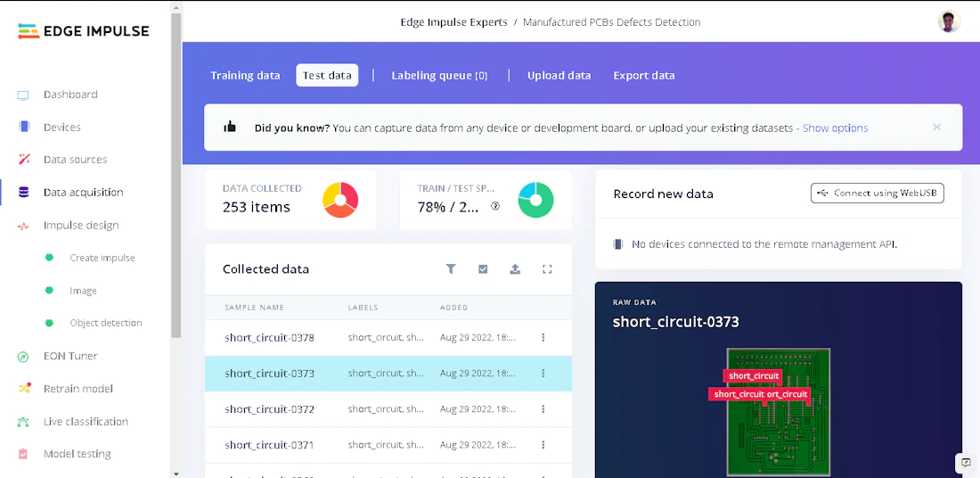This screenshot has width=980, height=478.
Task: Click the Impulse design pulse icon
Action: (23, 226)
